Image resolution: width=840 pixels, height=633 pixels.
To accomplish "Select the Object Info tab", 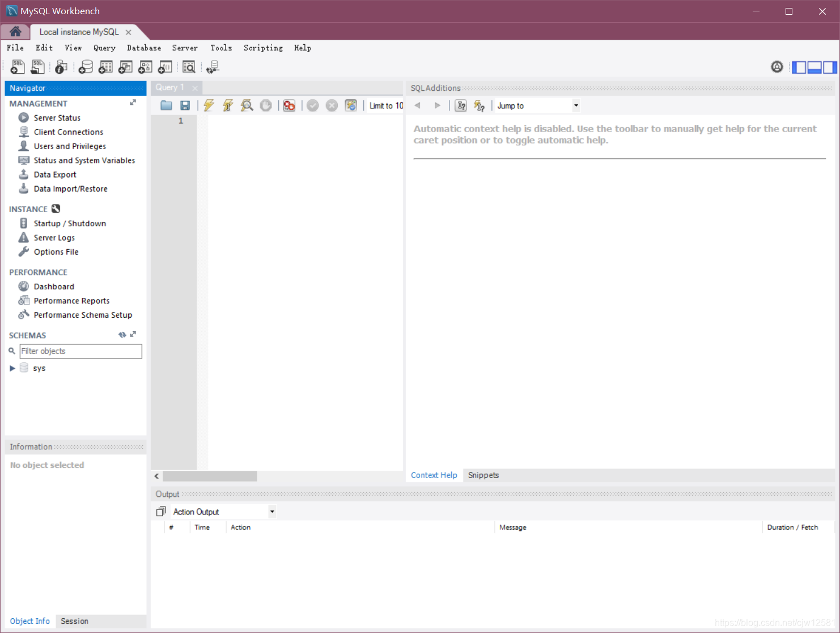I will tap(30, 621).
